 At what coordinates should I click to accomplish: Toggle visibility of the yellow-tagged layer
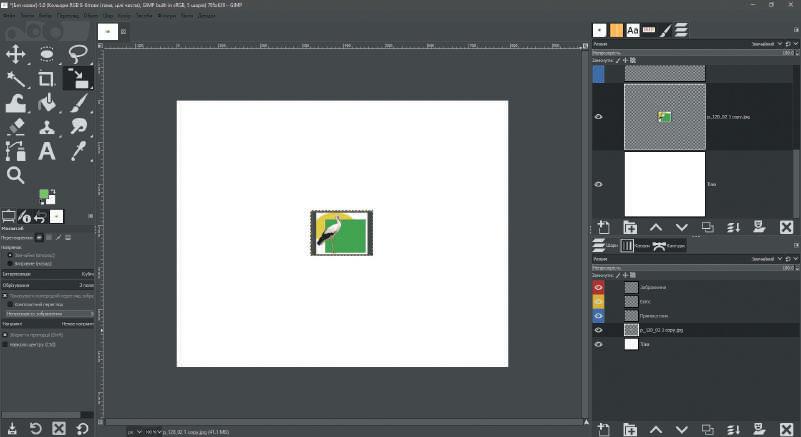click(598, 302)
